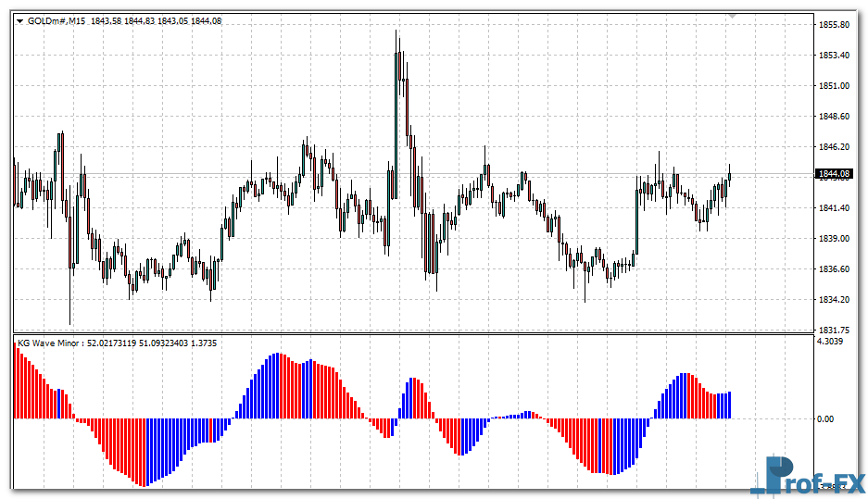
Task: Click the 1851.00 price axis label
Action: [835, 86]
